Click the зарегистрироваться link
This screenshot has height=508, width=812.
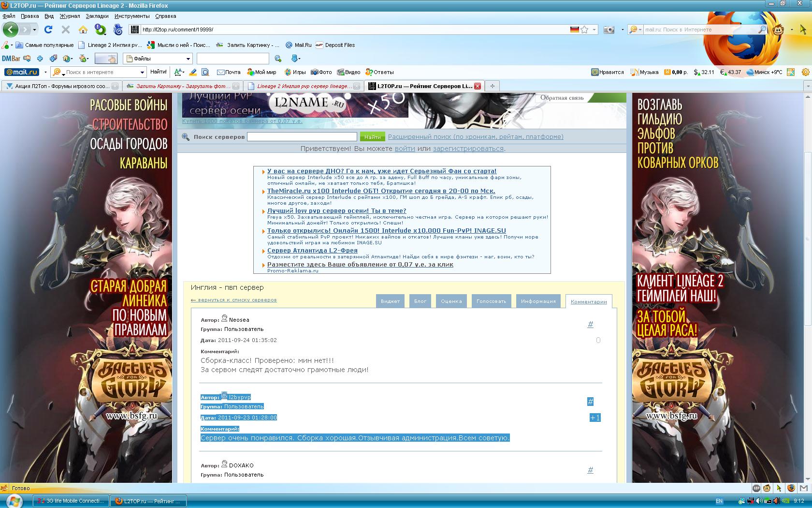[x=468, y=149]
